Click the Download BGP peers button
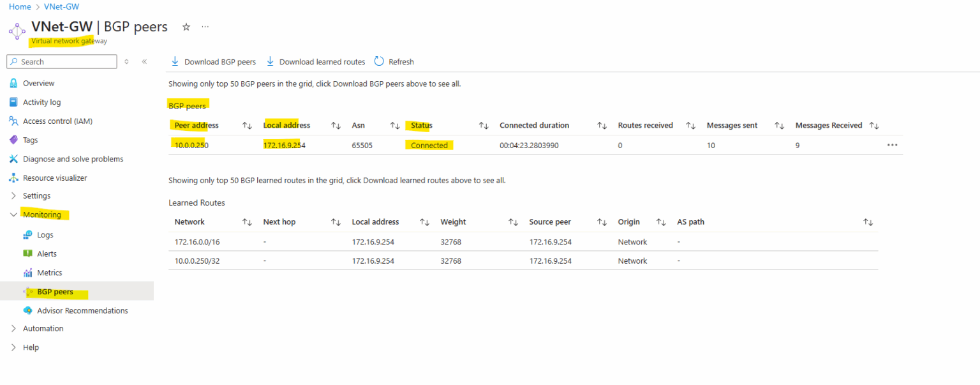This screenshot has width=980, height=385. click(213, 61)
